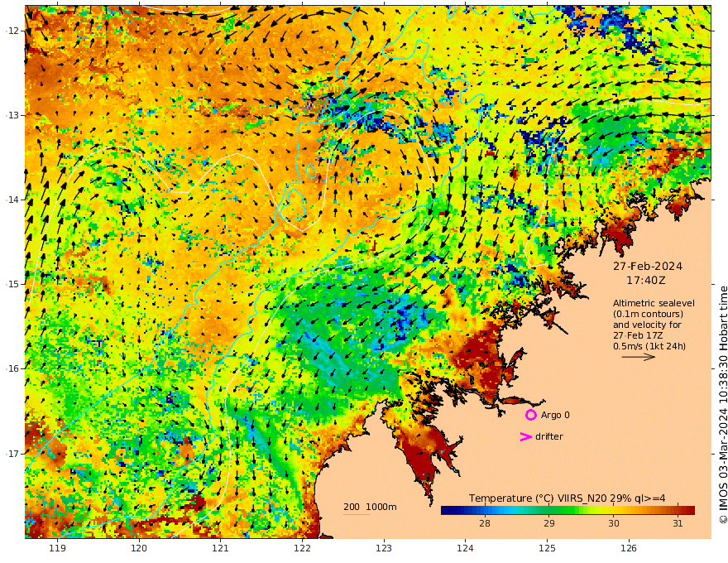This screenshot has width=728, height=563.
Task: Click the '0.5m/s (1kt 24h)' scale text
Action: pyautogui.click(x=649, y=346)
